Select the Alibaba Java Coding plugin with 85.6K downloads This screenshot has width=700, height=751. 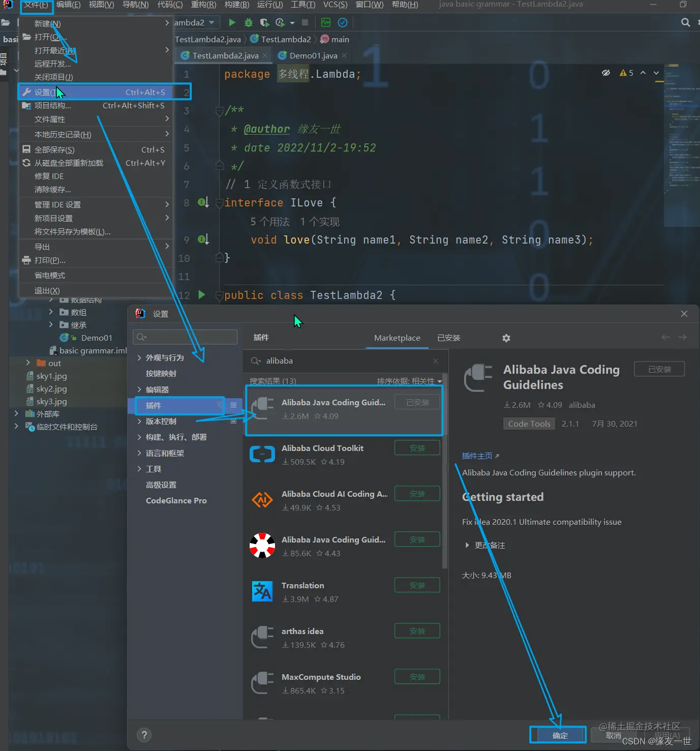pos(333,539)
